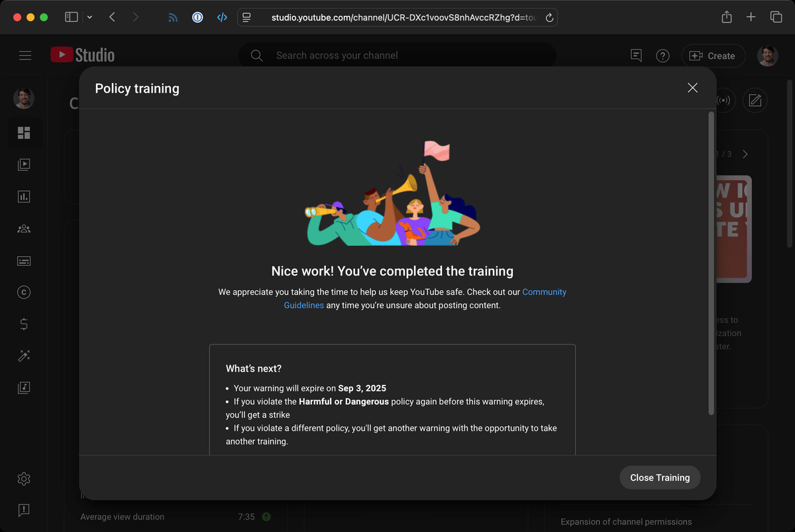Click the Create button
Screen dimensions: 795x532
click(713, 56)
